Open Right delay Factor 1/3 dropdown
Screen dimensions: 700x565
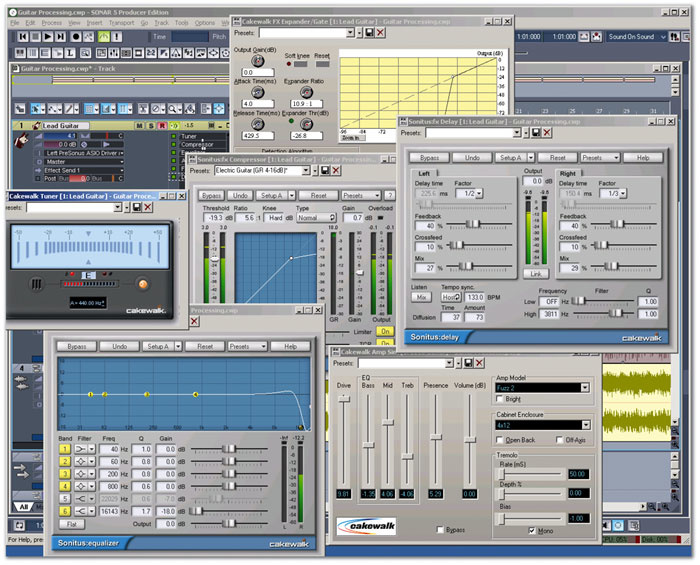[624, 193]
